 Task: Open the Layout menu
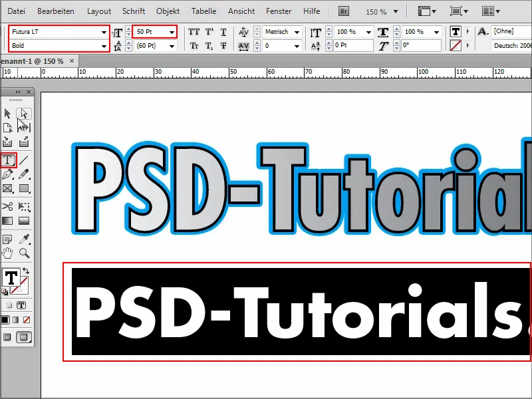coord(99,11)
